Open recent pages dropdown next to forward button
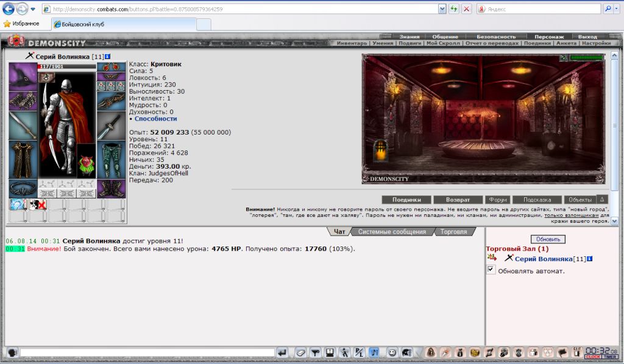The width and height of the screenshot is (624, 364). point(33,9)
